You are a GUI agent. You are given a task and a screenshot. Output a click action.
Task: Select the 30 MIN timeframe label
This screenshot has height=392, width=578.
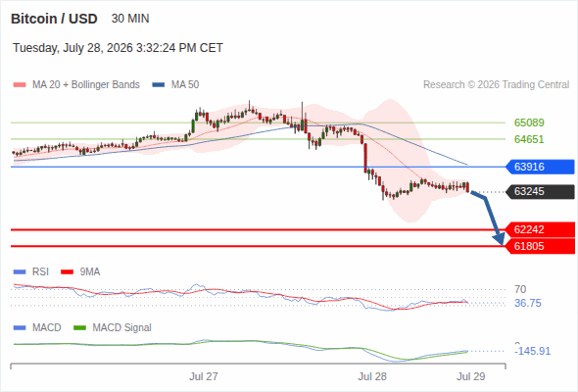pos(130,19)
